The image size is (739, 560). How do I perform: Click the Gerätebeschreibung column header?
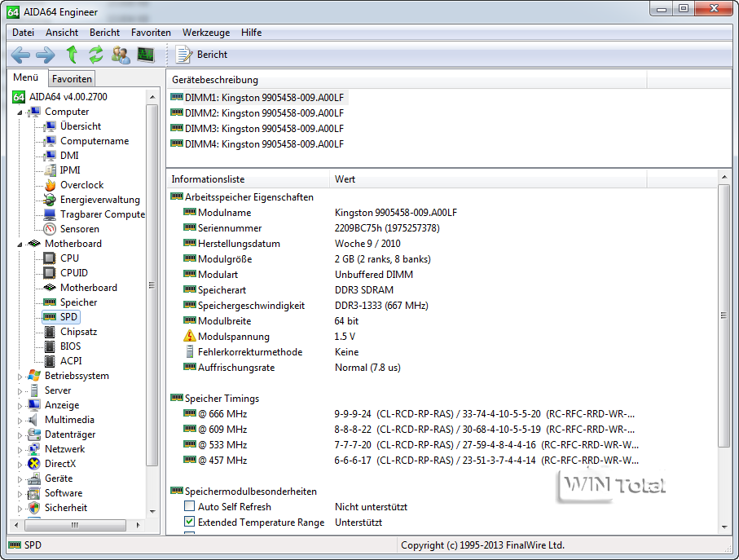tap(407, 80)
